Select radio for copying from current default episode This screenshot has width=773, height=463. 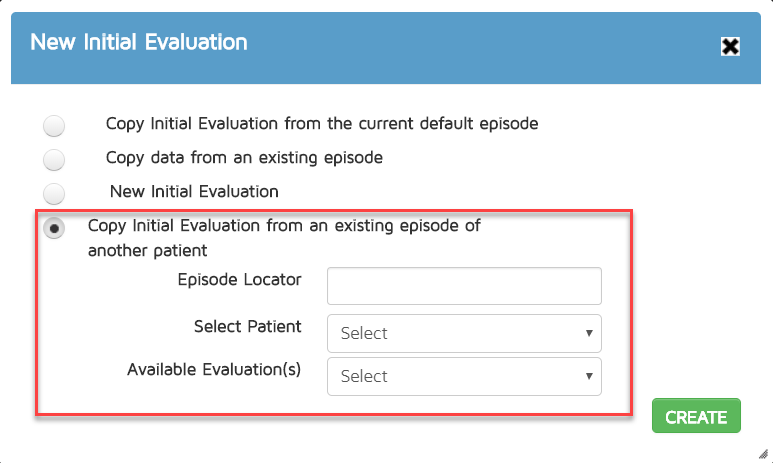pos(54,126)
